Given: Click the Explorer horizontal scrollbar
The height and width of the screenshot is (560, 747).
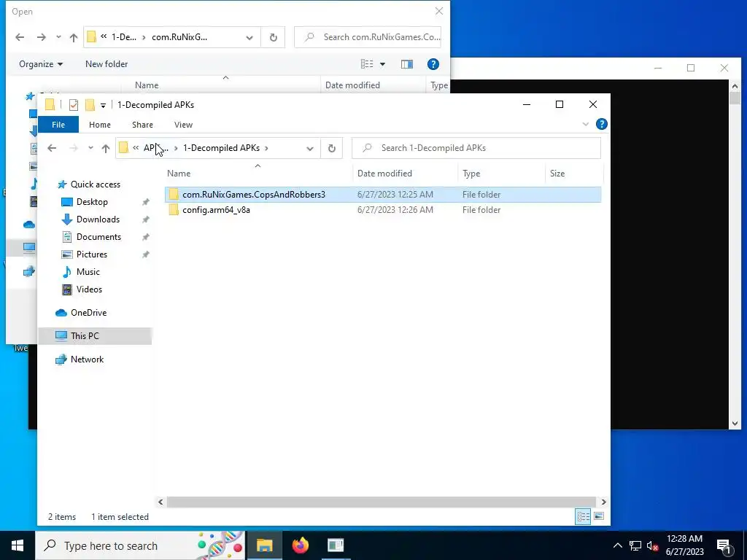Looking at the screenshot, I should pyautogui.click(x=381, y=502).
